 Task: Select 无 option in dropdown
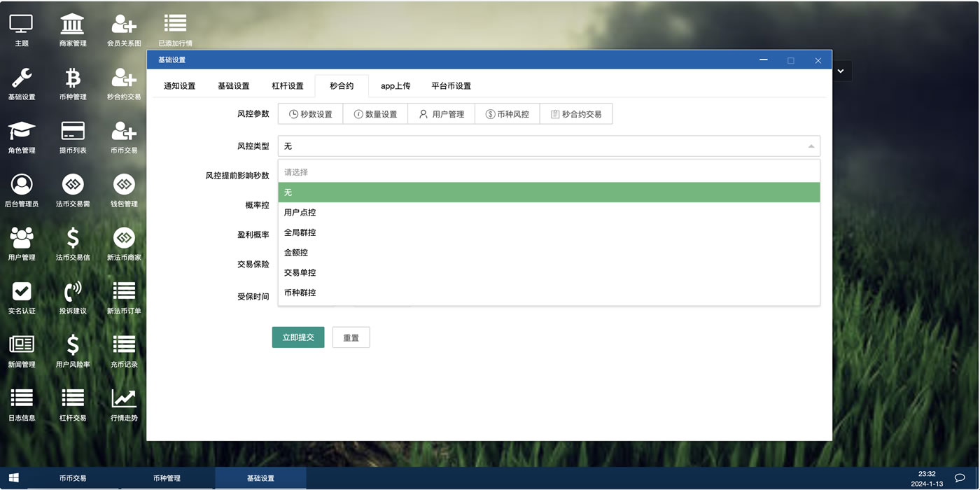click(x=549, y=192)
